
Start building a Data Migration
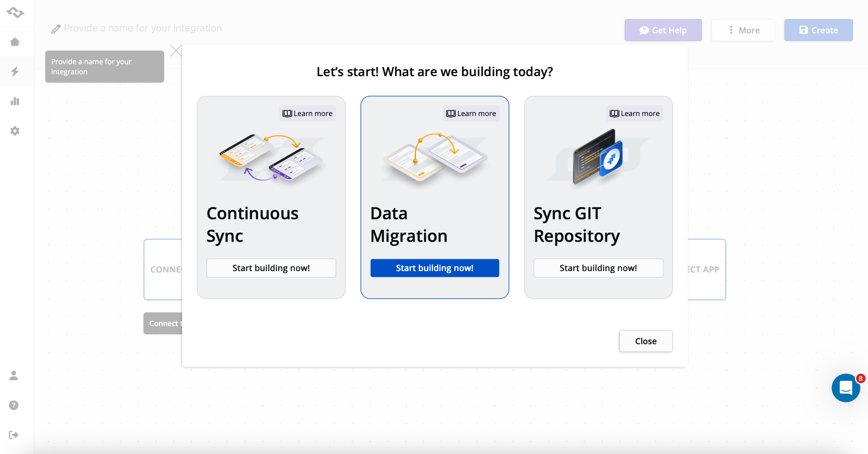434,268
